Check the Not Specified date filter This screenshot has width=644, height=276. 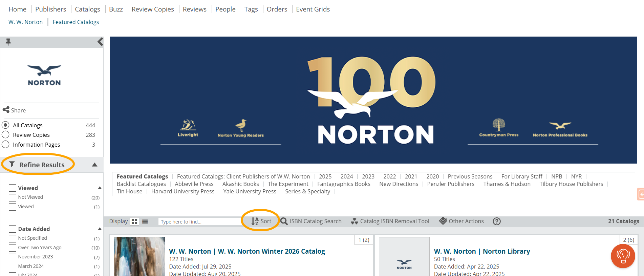[x=13, y=238]
